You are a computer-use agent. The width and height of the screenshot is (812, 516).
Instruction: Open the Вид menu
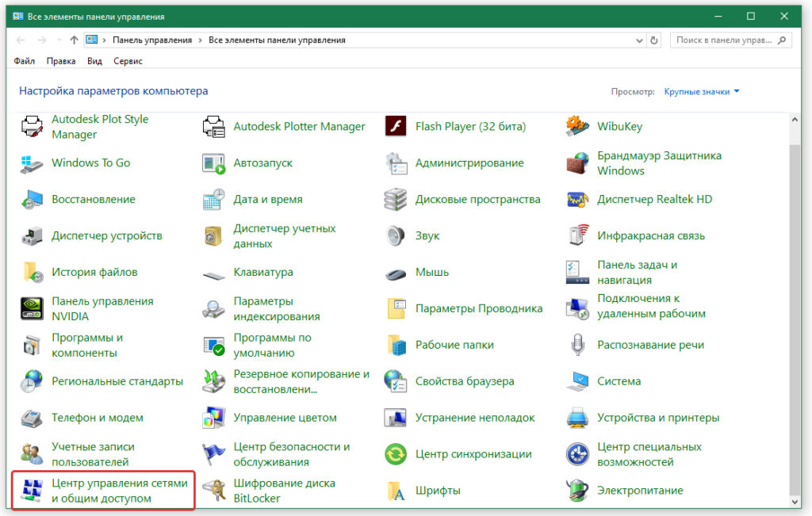[94, 61]
